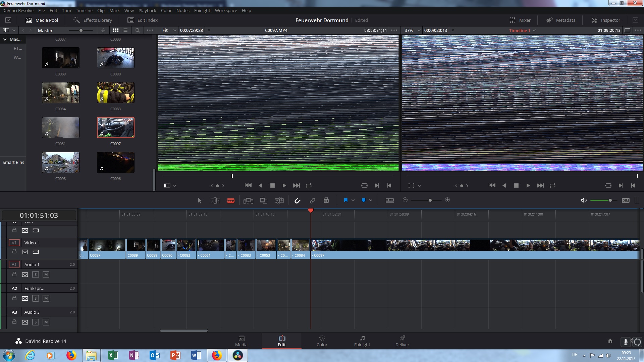This screenshot has height=362, width=644.
Task: Stop playback in the source viewer
Action: tap(272, 185)
